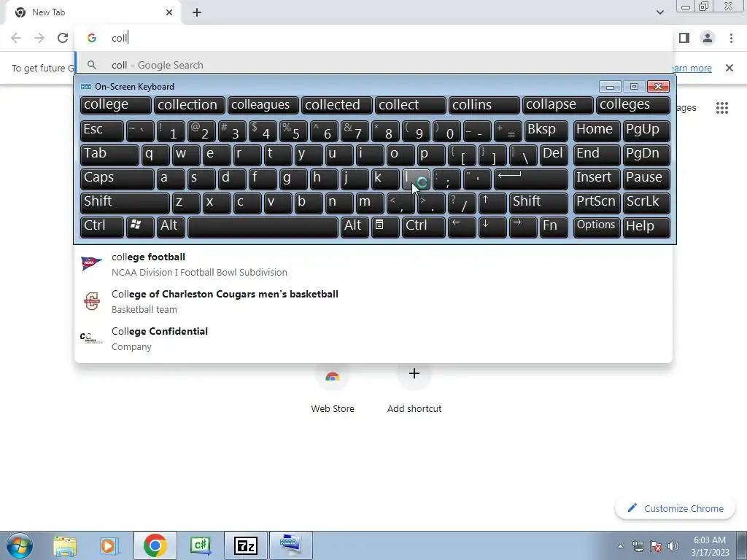Tap the Esc key
The height and width of the screenshot is (560, 747).
click(102, 130)
